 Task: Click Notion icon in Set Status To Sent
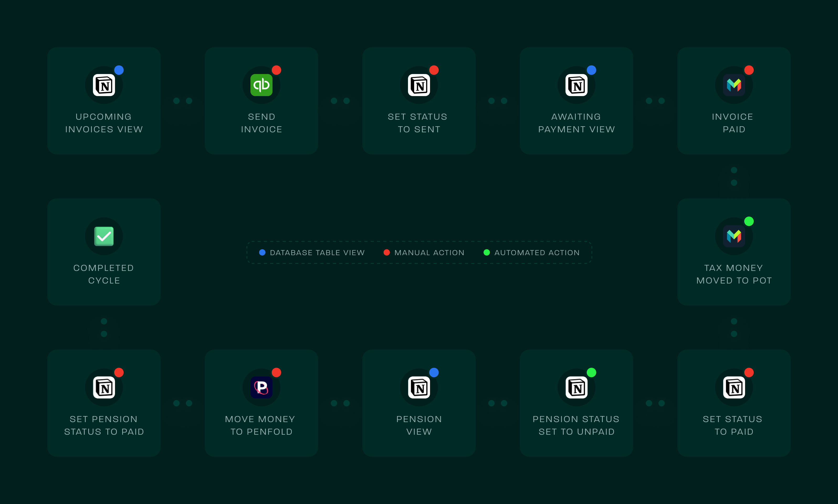tap(419, 85)
